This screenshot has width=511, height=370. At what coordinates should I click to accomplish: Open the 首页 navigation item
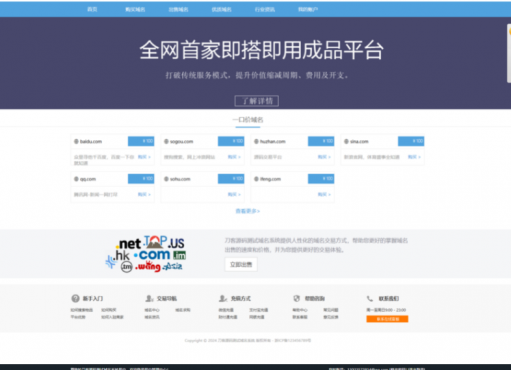[92, 9]
